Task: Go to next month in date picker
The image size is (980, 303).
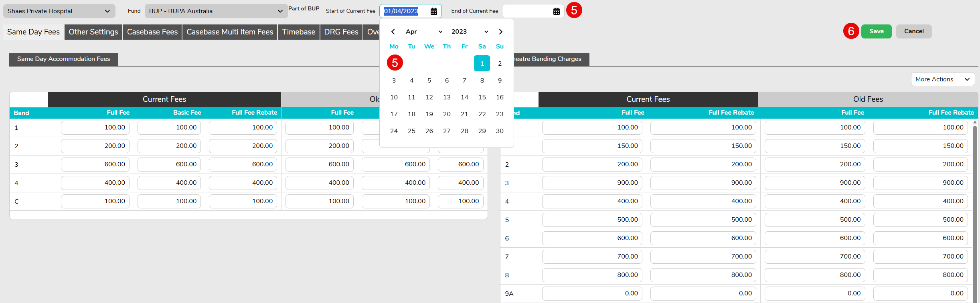Action: click(500, 32)
